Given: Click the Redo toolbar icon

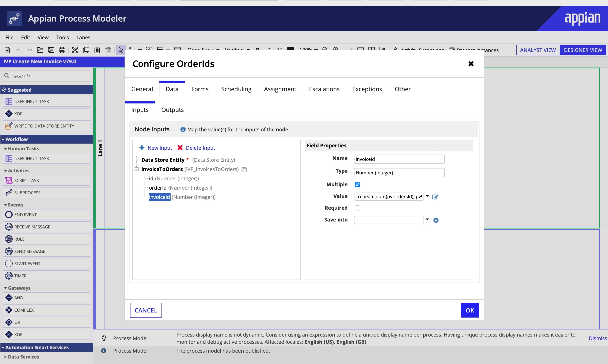Looking at the screenshot, I should 29,50.
